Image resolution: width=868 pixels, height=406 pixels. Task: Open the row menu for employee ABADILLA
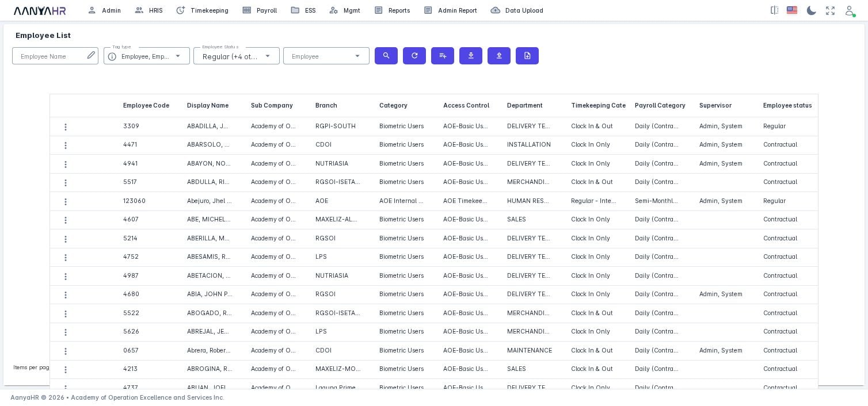[x=66, y=127]
